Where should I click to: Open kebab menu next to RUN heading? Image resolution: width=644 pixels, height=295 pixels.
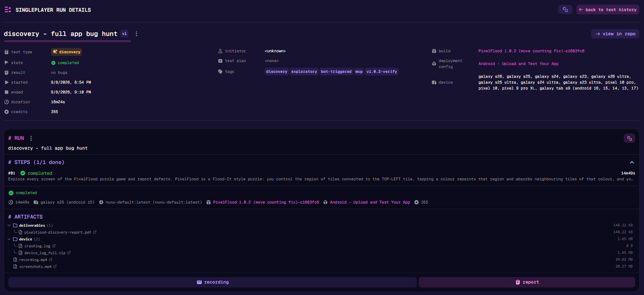(31, 138)
